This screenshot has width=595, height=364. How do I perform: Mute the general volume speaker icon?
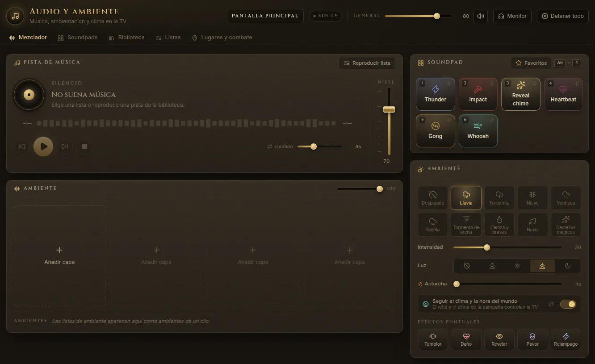point(481,16)
